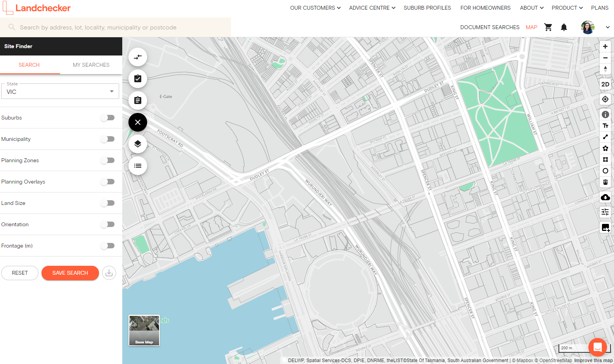The height and width of the screenshot is (364, 614).
Task: Open map settings sliders icon
Action: [x=605, y=212]
